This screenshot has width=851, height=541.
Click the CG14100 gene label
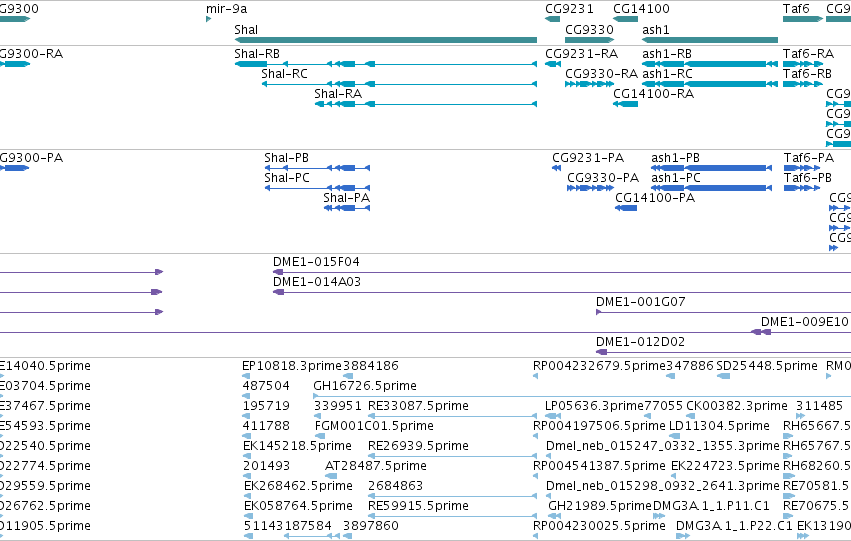(x=641, y=9)
